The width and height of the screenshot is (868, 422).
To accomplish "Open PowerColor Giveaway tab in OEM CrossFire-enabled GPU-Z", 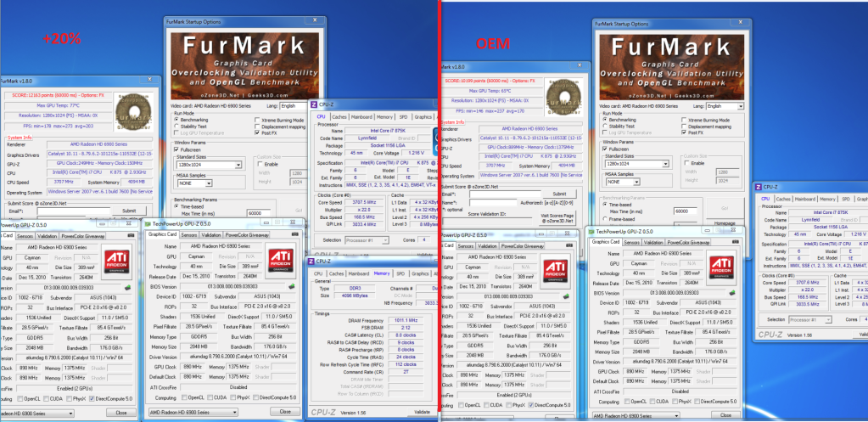I will pos(523,246).
